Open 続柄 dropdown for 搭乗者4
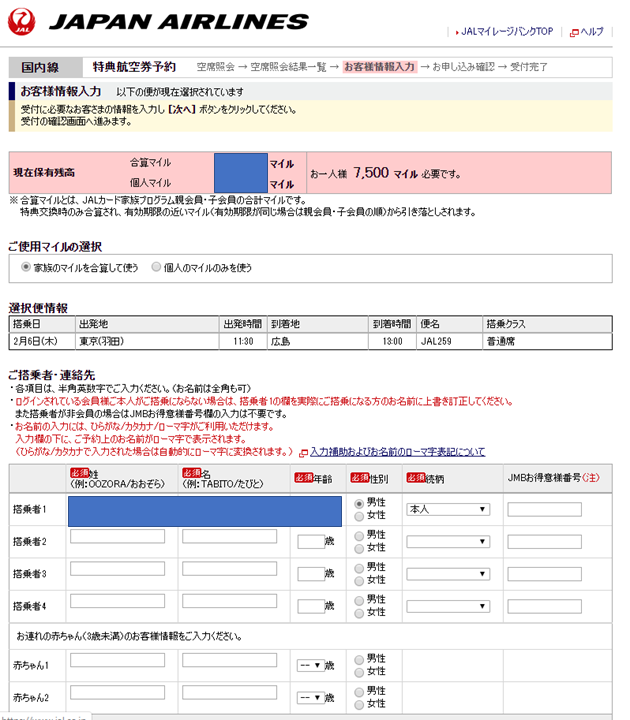 coord(448,607)
